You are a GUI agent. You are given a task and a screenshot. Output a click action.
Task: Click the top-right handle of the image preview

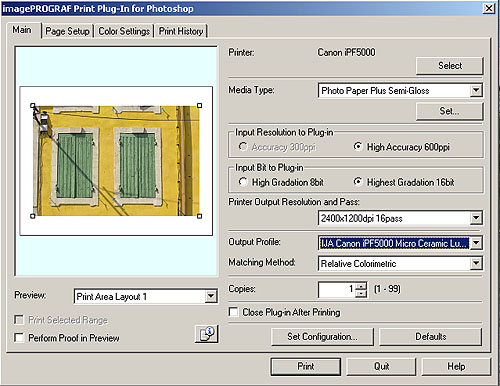point(199,105)
